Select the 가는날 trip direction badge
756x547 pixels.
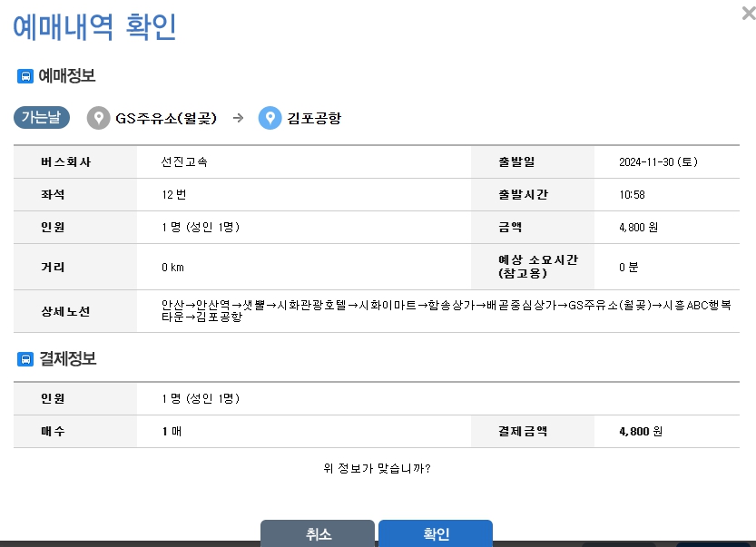41,118
